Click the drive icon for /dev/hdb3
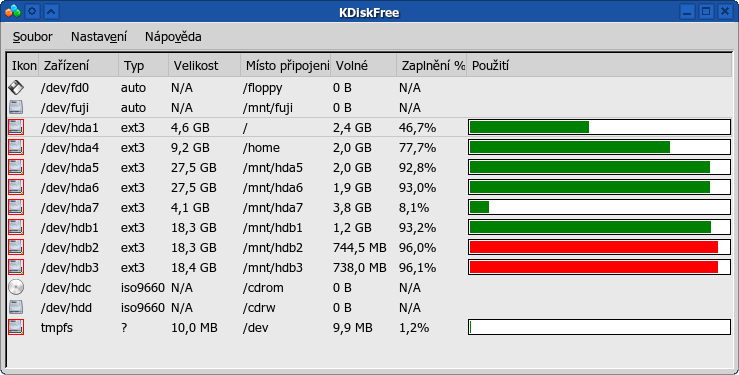This screenshot has height=375, width=739. (x=16, y=267)
